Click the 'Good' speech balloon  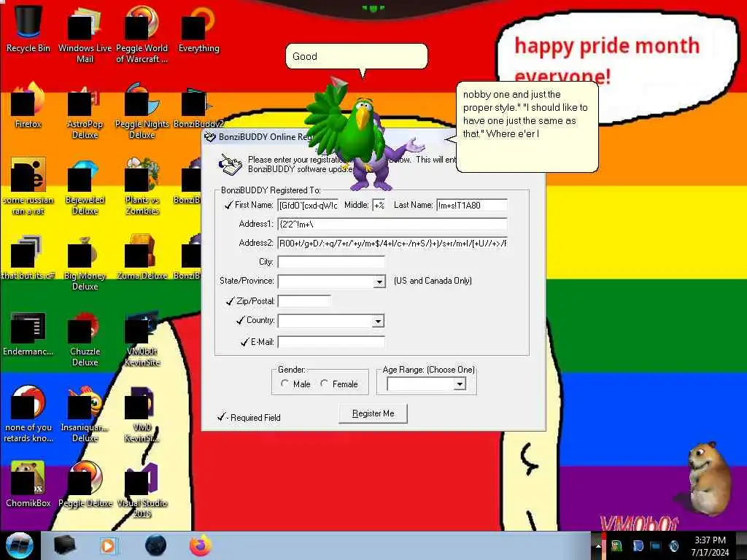pyautogui.click(x=356, y=56)
